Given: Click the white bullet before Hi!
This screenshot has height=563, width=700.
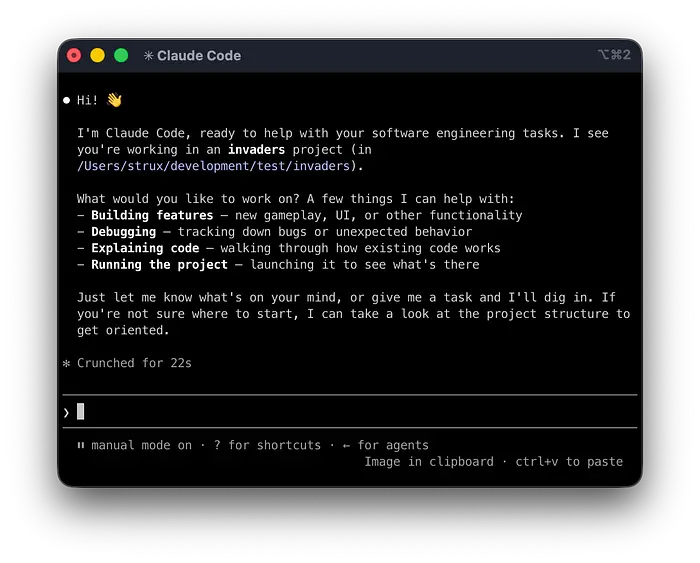Looking at the screenshot, I should [x=67, y=100].
